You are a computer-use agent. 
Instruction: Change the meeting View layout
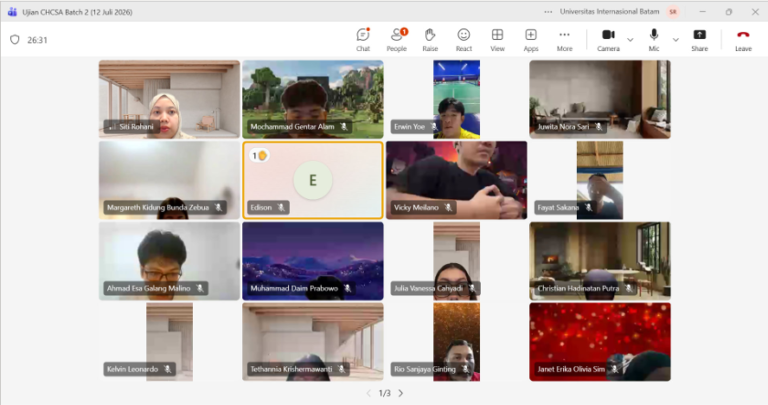497,40
